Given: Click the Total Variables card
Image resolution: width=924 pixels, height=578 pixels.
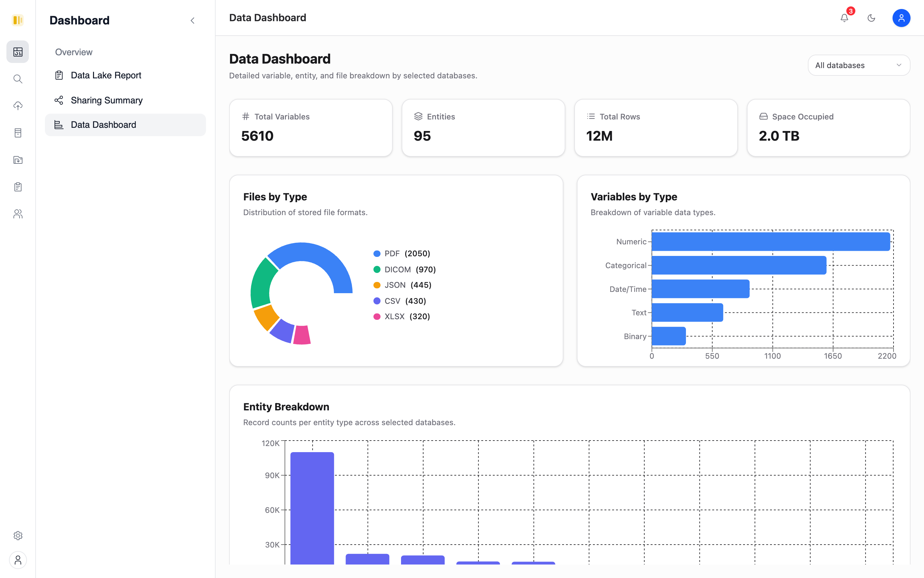Looking at the screenshot, I should point(311,128).
